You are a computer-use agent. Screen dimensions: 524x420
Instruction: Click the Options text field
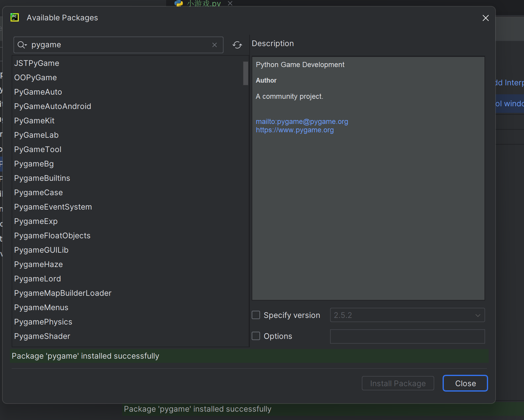pos(407,336)
